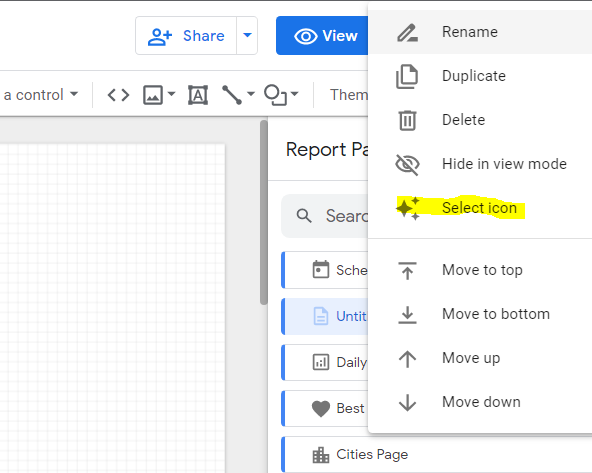The width and height of the screenshot is (592, 473).
Task: Select the Best page heart icon
Action: [x=321, y=408]
